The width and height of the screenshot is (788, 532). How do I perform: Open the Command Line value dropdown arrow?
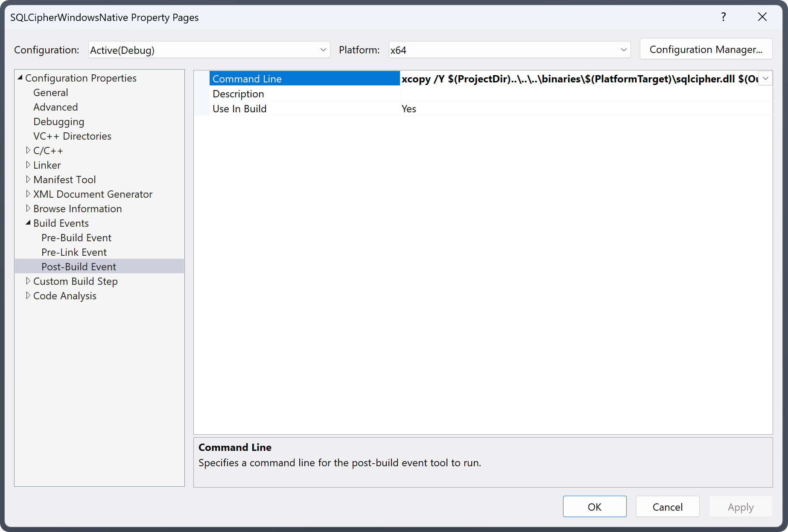click(765, 79)
